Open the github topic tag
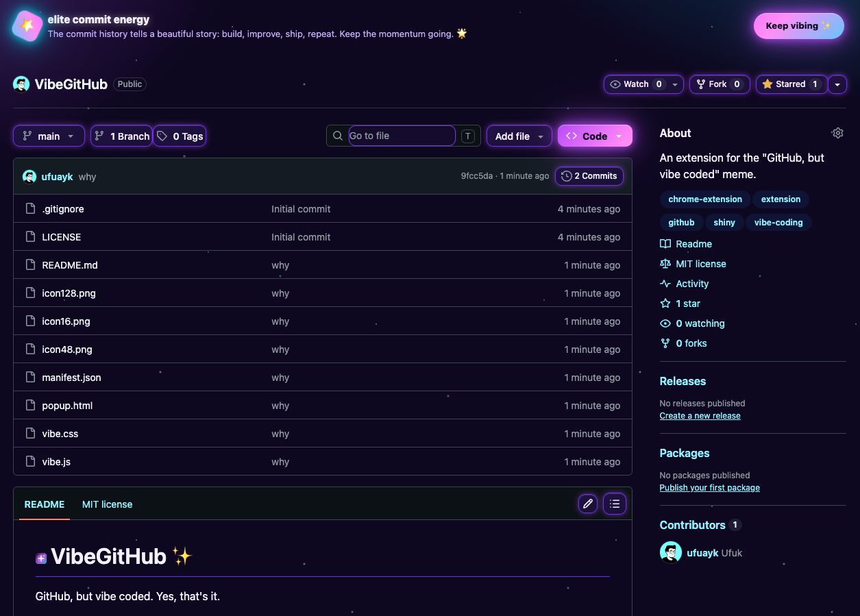Viewport: 860px width, 616px height. (x=681, y=223)
